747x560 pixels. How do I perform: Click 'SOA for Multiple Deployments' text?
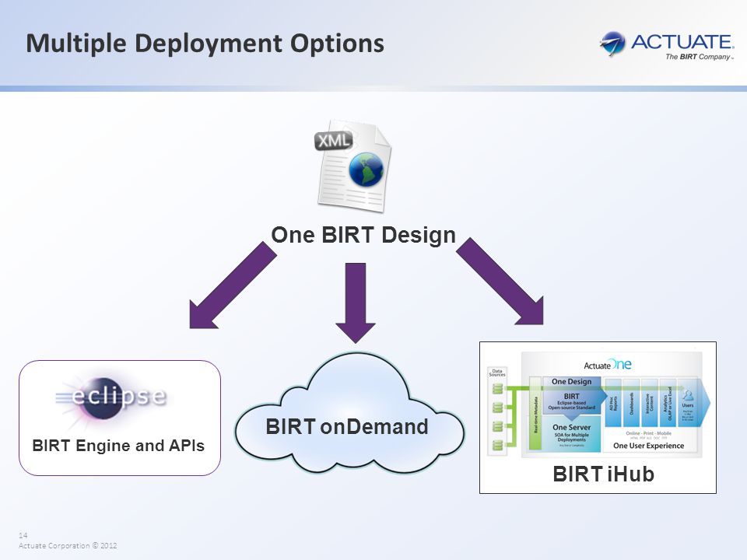pyautogui.click(x=572, y=437)
